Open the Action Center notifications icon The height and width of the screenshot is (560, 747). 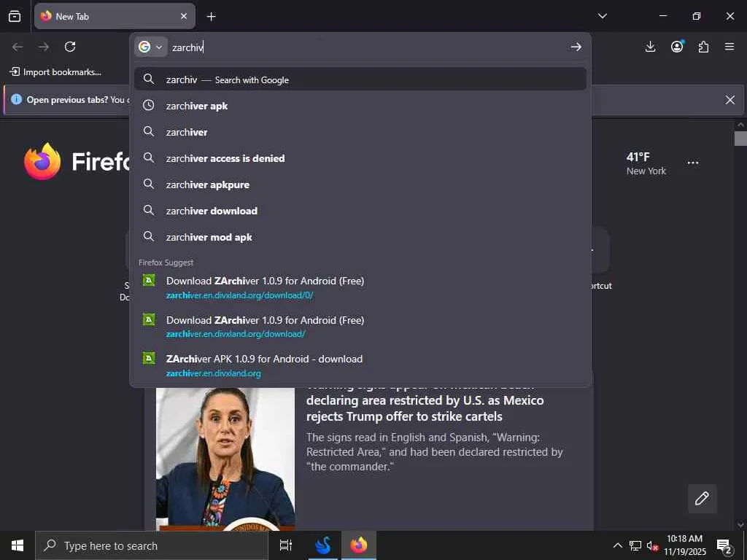pyautogui.click(x=724, y=545)
